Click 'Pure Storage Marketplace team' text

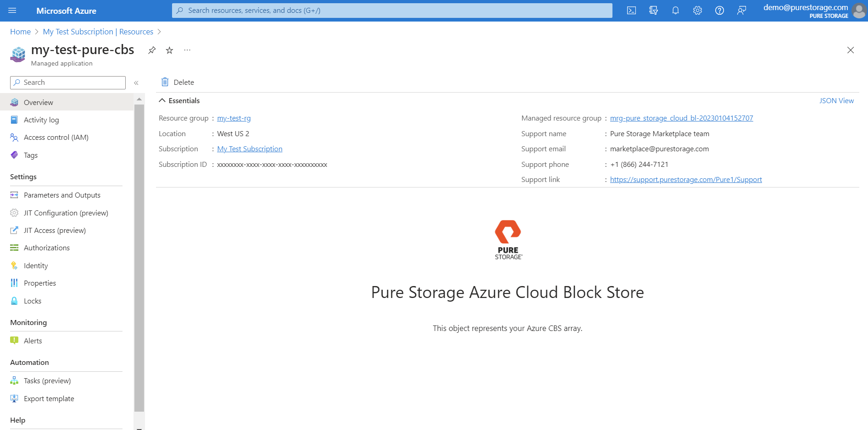pos(659,134)
